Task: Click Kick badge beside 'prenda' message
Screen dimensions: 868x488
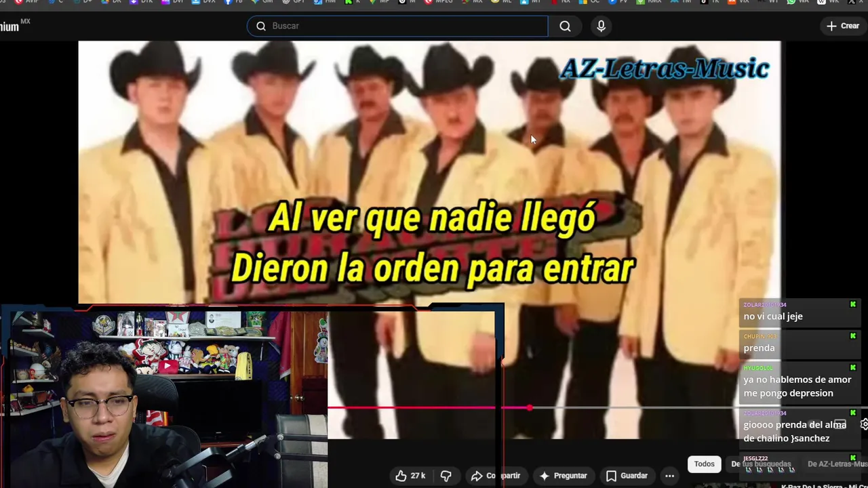Action: click(853, 336)
